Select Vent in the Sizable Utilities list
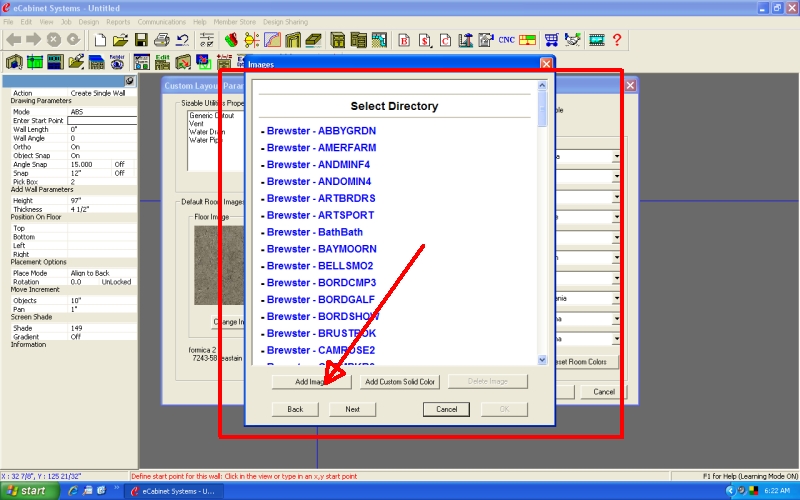This screenshot has height=500, width=800. 196,123
